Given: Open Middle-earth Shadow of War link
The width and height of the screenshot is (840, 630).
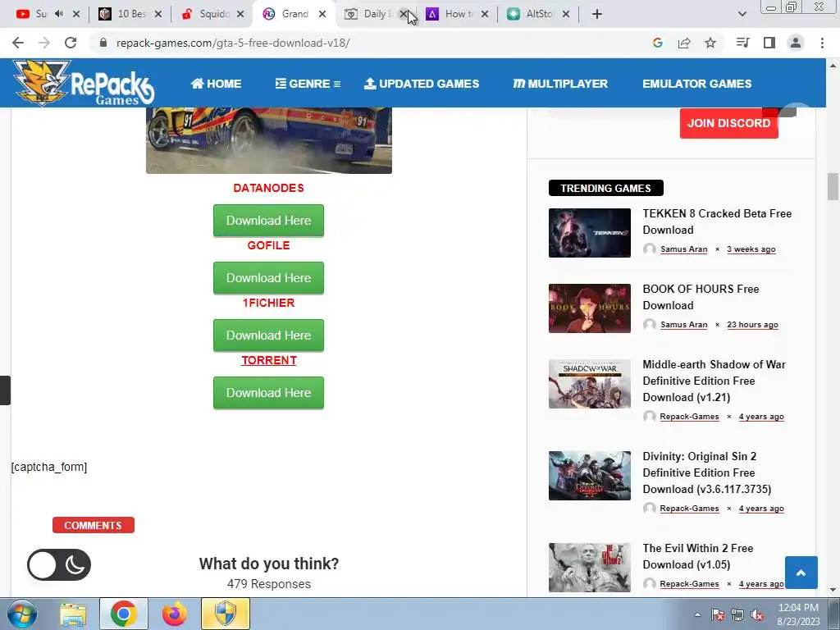Looking at the screenshot, I should click(x=714, y=381).
